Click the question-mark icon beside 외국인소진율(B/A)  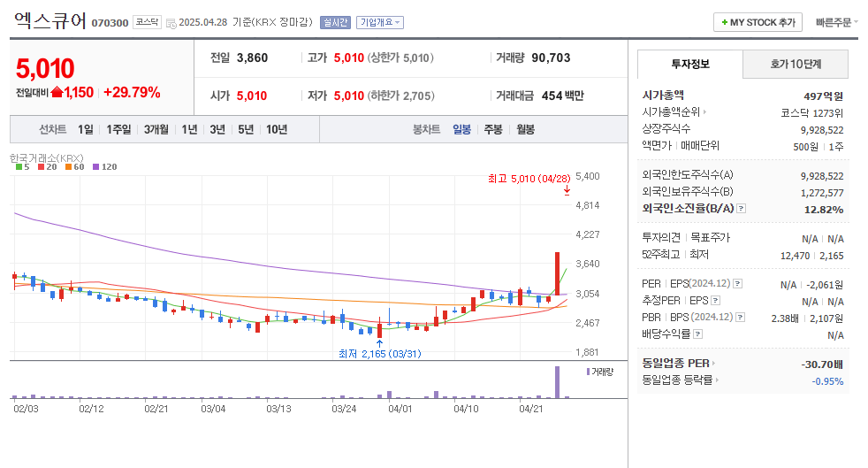pyautogui.click(x=742, y=208)
